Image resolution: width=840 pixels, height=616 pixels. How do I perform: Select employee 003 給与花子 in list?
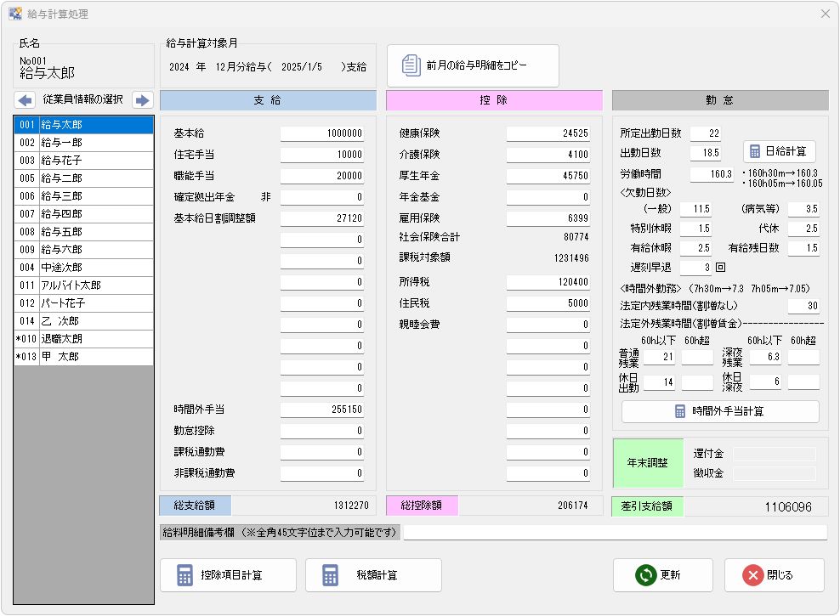point(83,161)
